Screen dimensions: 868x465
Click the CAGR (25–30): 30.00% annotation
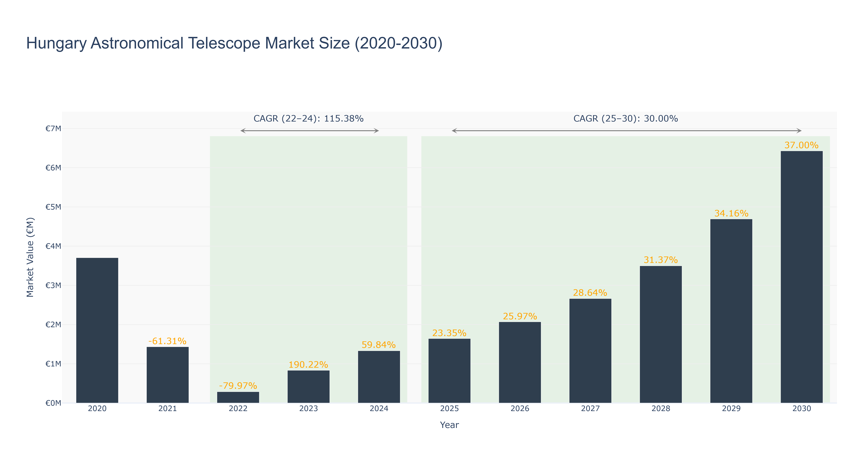(x=625, y=119)
